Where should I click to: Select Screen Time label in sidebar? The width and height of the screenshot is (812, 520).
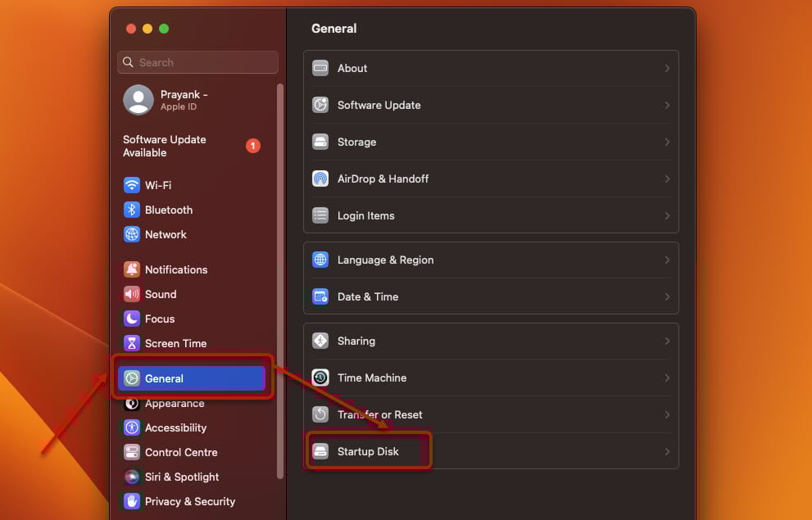tap(175, 343)
